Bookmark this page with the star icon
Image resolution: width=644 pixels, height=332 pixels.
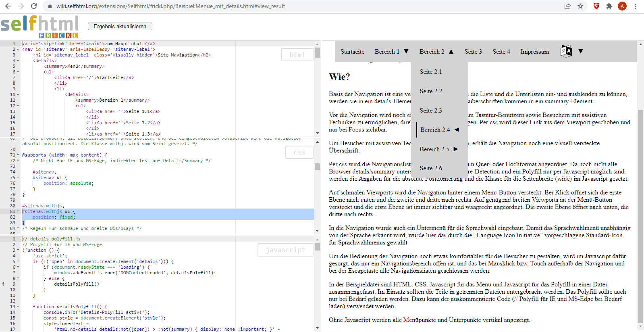[580, 6]
